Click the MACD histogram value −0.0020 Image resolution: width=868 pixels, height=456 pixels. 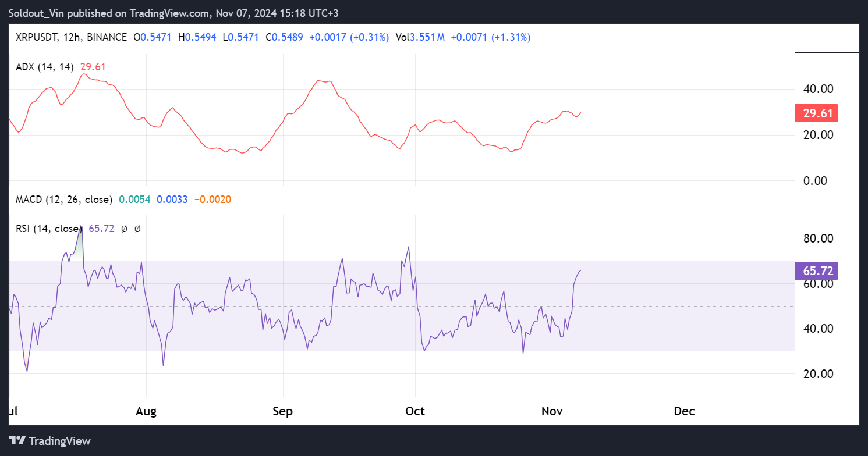(212, 199)
